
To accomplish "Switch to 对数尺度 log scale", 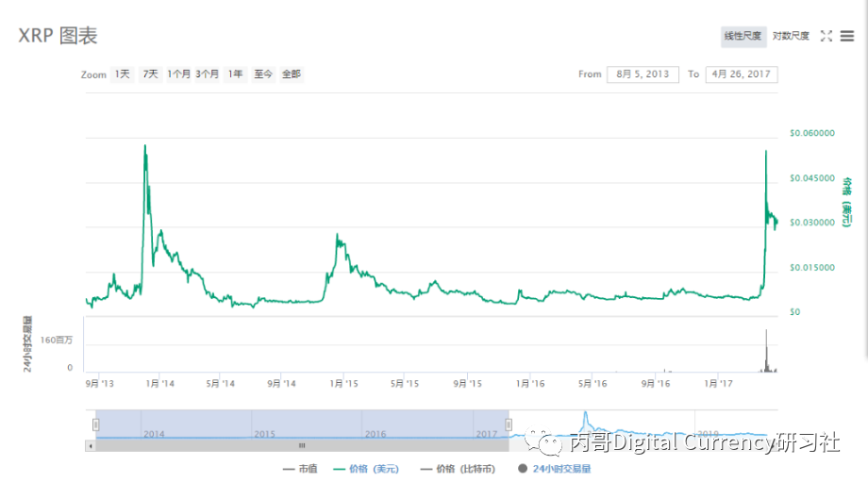I will click(791, 36).
